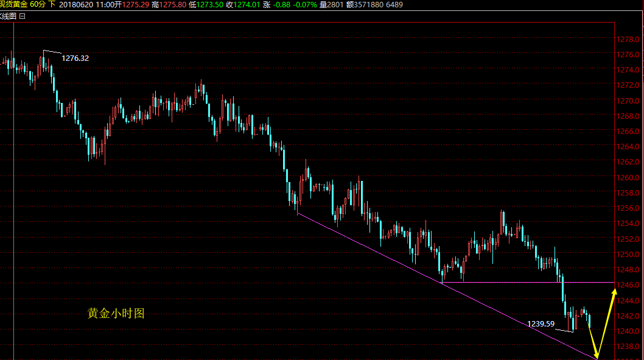Click the percentage change -0.07%
This screenshot has height=360, width=644.
click(305, 4)
